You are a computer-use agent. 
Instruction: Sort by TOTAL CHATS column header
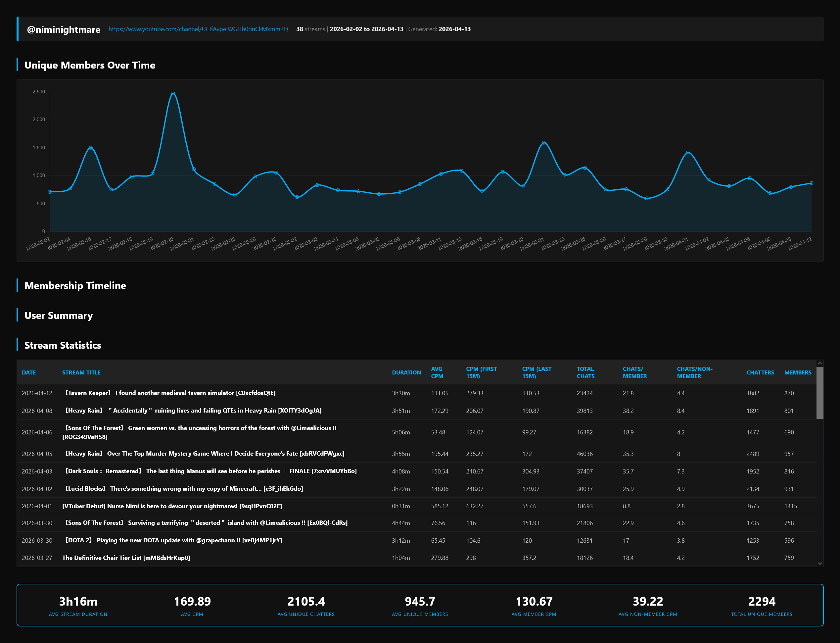(x=585, y=372)
